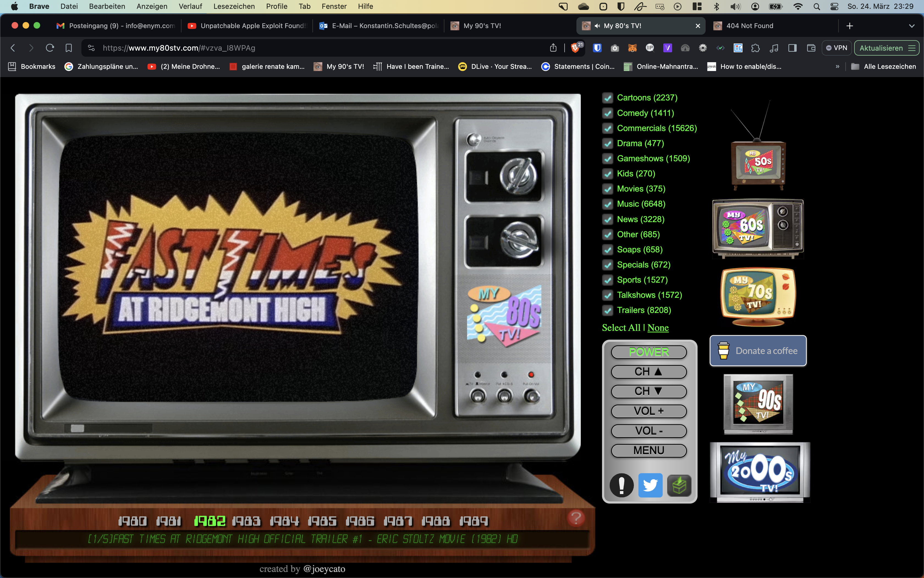Uncheck the Drama (477) checkbox
The image size is (924, 578).
607,143
